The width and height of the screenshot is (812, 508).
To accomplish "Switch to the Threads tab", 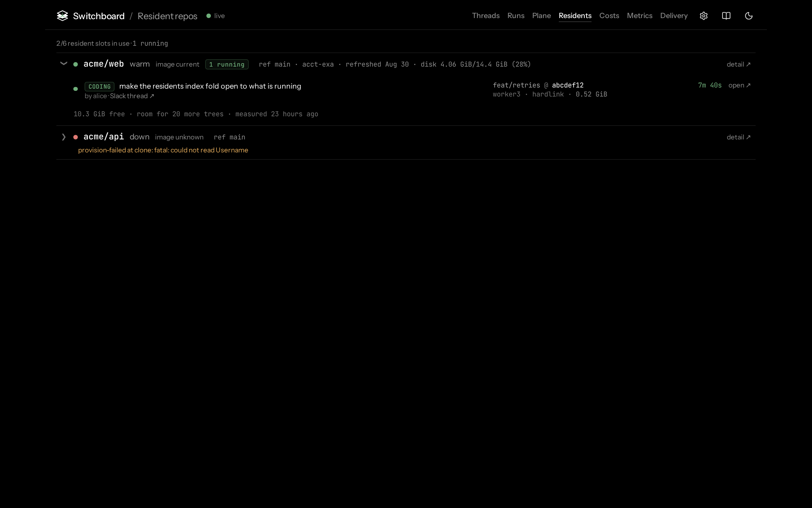I will coord(486,16).
